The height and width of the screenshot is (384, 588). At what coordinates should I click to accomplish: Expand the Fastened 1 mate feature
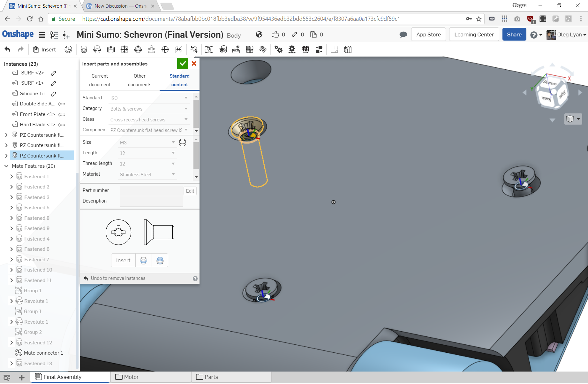11,177
